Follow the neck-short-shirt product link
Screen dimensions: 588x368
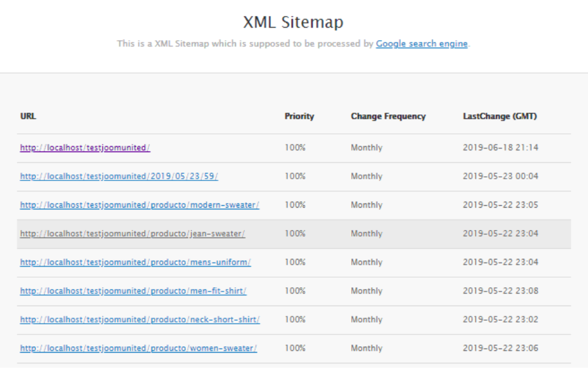point(140,320)
